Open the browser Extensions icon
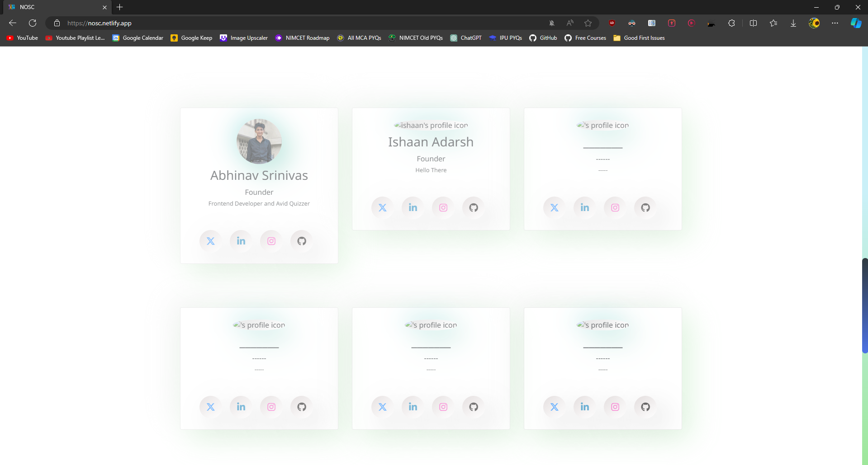The height and width of the screenshot is (465, 868). (x=732, y=23)
